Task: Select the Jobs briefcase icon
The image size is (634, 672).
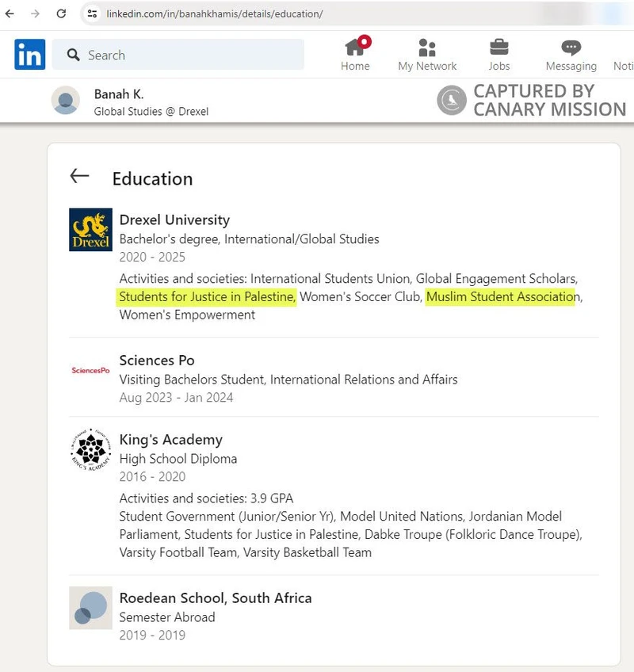Action: pyautogui.click(x=498, y=48)
